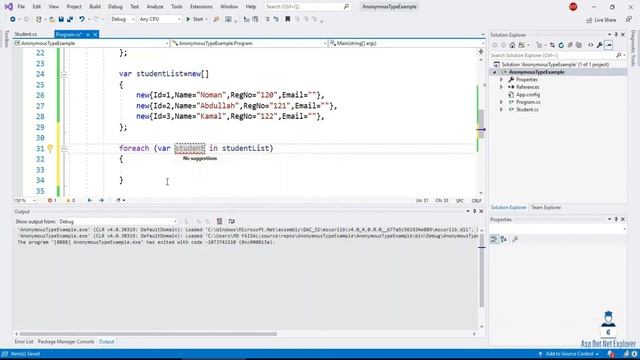Viewport: 640px width, 360px height.
Task: Click the wrench Properties icon in Solution Explorer toolbar
Action: pos(600,45)
